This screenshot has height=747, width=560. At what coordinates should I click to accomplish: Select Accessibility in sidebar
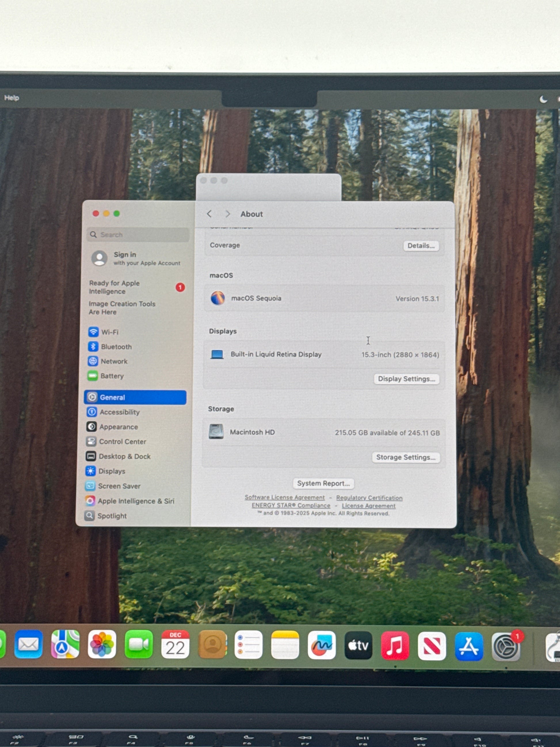coord(119,412)
